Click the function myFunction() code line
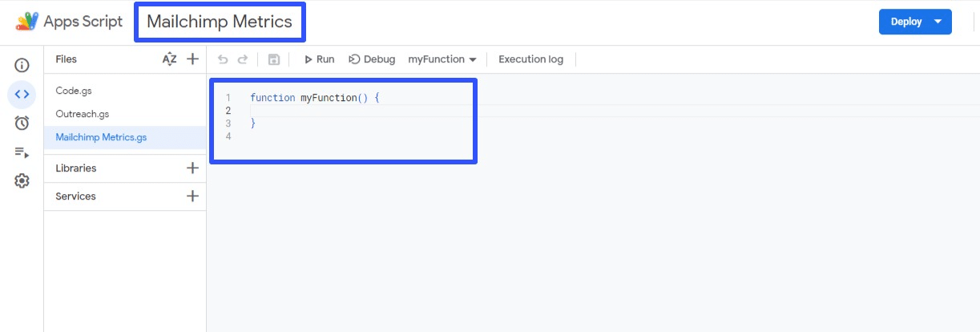 point(314,98)
